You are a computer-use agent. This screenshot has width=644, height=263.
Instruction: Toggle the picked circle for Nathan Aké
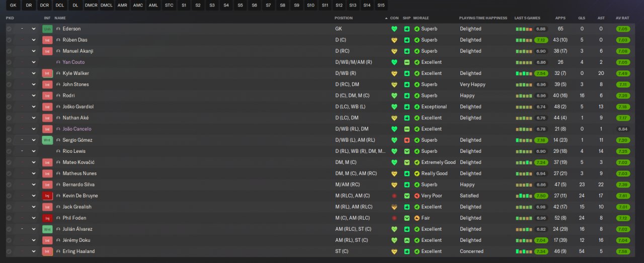click(x=9, y=118)
